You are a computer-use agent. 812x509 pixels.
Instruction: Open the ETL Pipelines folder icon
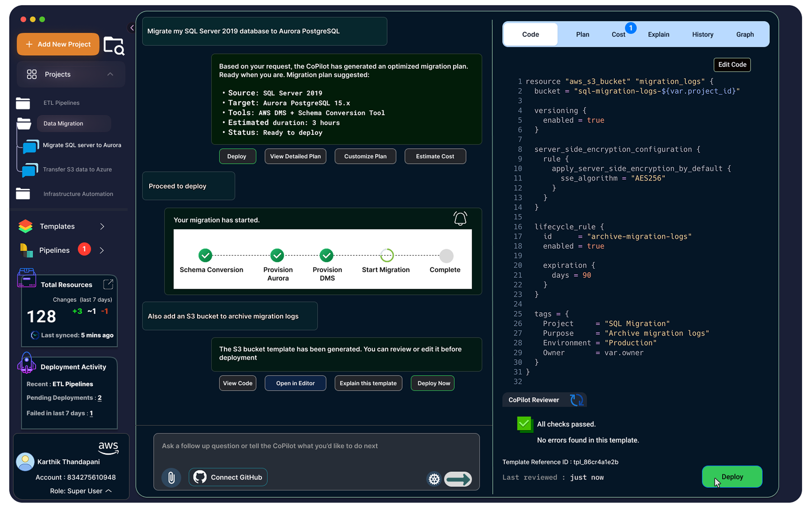(x=23, y=103)
